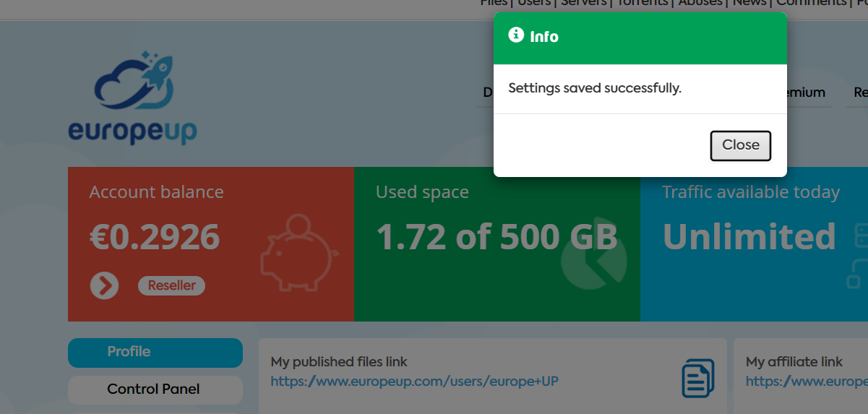This screenshot has width=868, height=414.
Task: Open the Abuses admin link at top
Action: 700,3
